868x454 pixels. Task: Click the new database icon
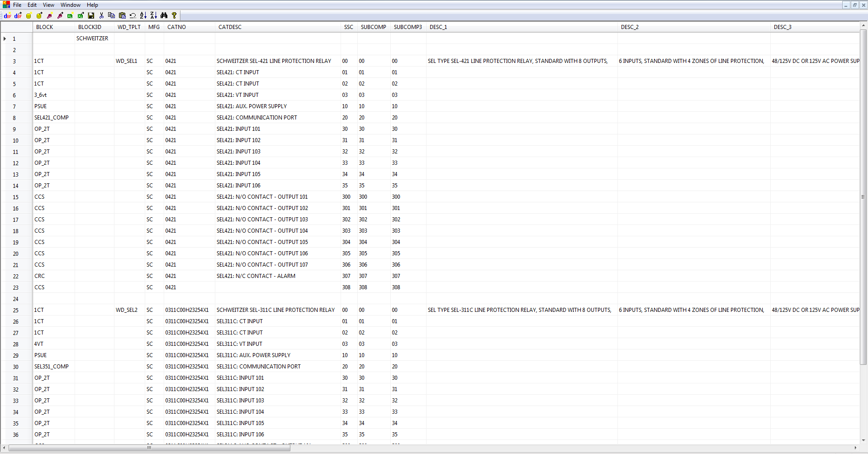(x=28, y=15)
